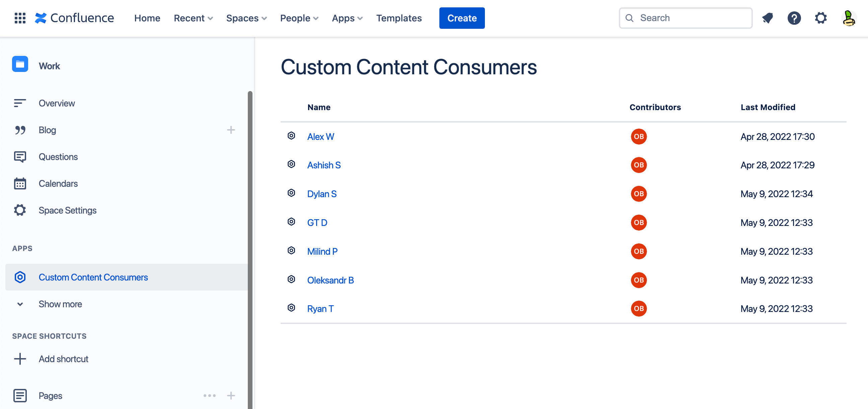
Task: Select Templates from the top menu
Action: coord(399,18)
